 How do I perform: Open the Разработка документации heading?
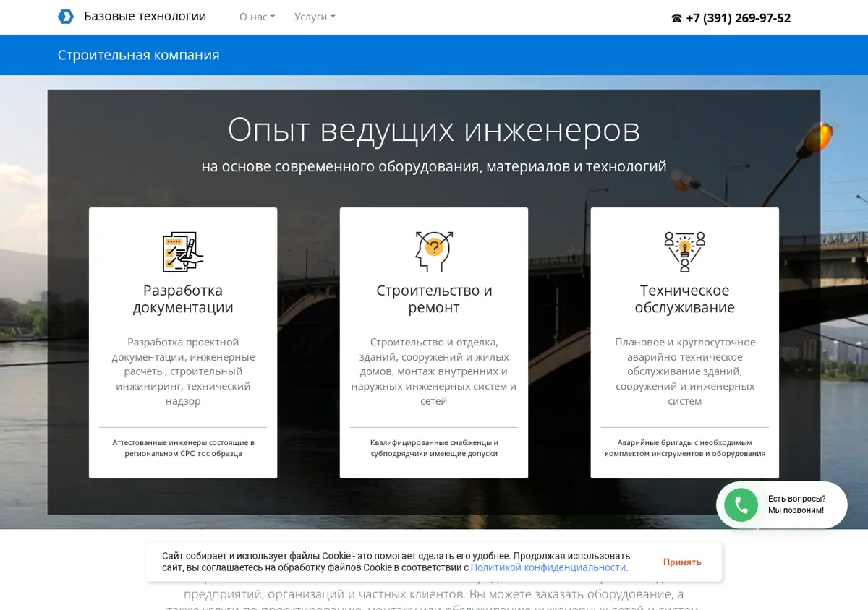[x=183, y=299]
